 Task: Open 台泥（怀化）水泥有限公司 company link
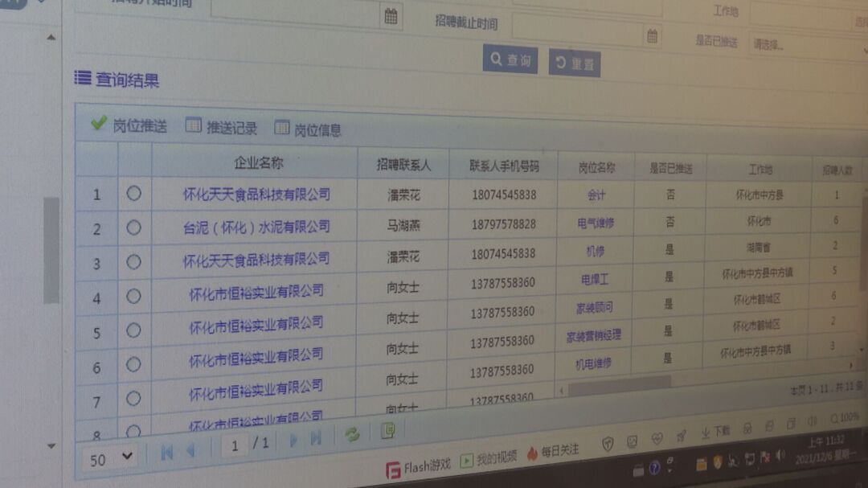point(256,227)
